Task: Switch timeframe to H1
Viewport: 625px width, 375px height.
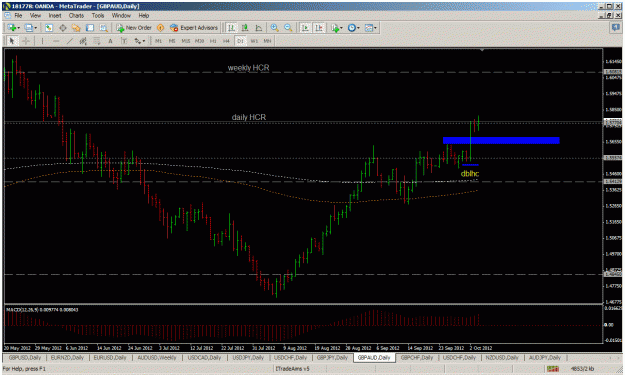Action: click(213, 41)
